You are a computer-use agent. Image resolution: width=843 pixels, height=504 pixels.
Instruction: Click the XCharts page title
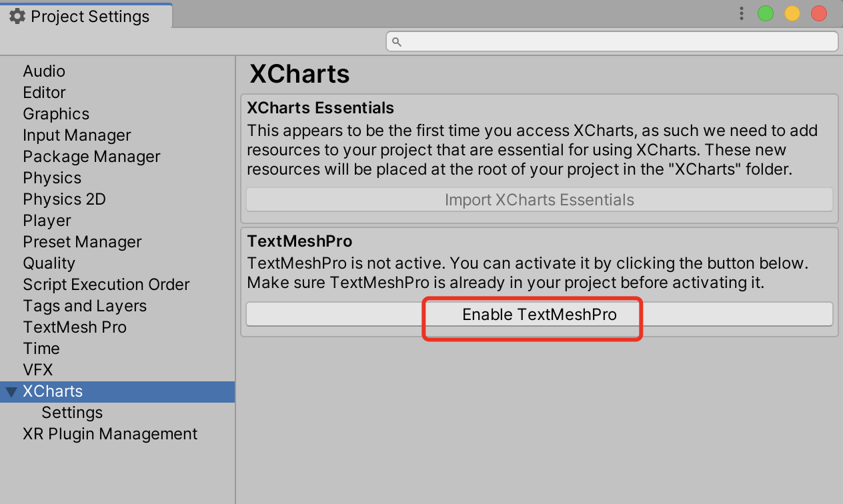[x=299, y=74]
